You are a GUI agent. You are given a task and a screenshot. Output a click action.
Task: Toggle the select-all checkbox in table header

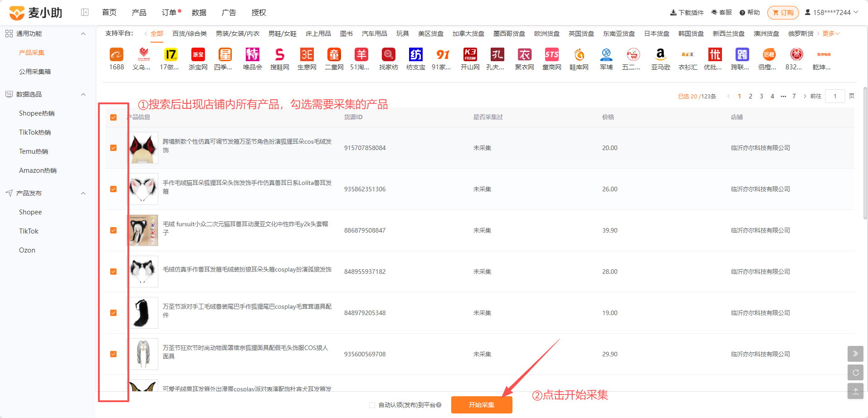coord(113,117)
